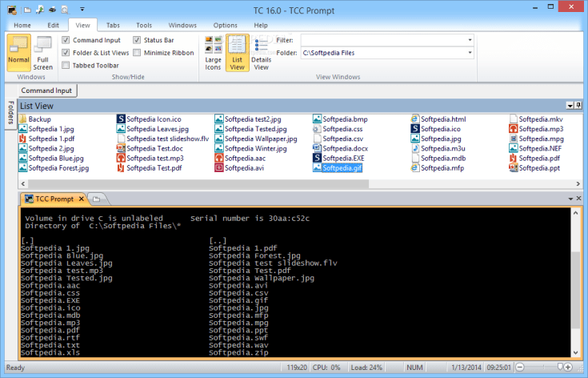
Task: Open the Home ribbon tab
Action: (22, 25)
